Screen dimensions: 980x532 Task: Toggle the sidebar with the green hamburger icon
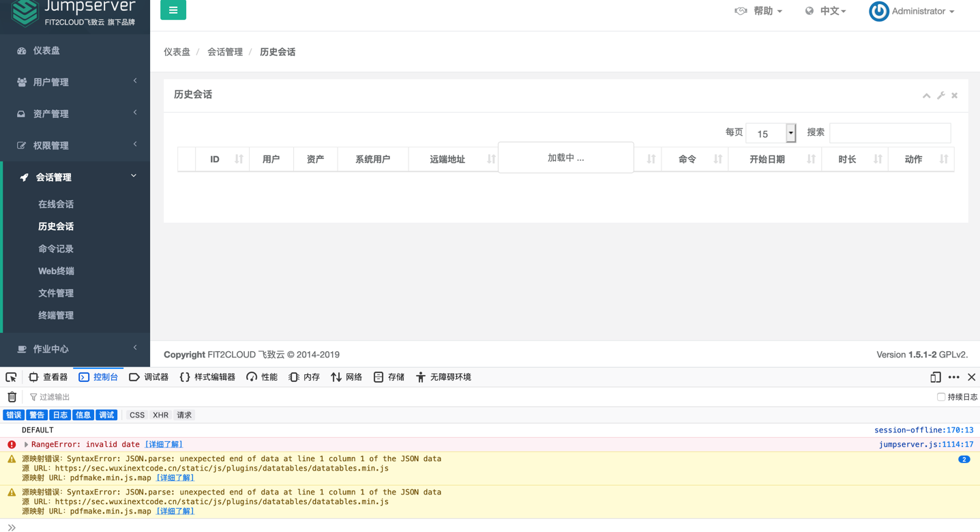tap(173, 10)
